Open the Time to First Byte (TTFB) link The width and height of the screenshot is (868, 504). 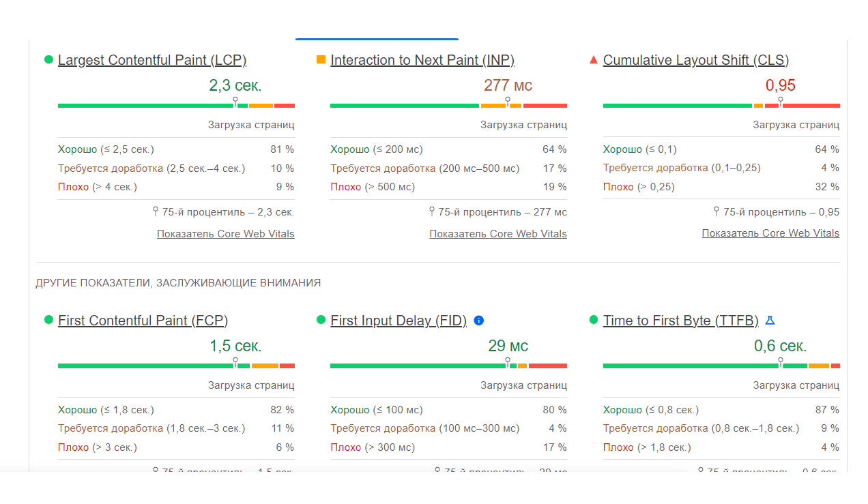coord(680,321)
